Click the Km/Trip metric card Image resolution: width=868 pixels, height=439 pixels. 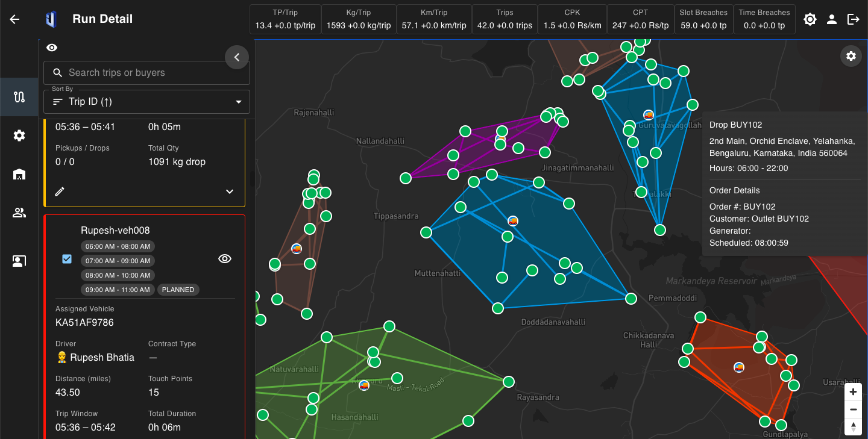pos(434,19)
